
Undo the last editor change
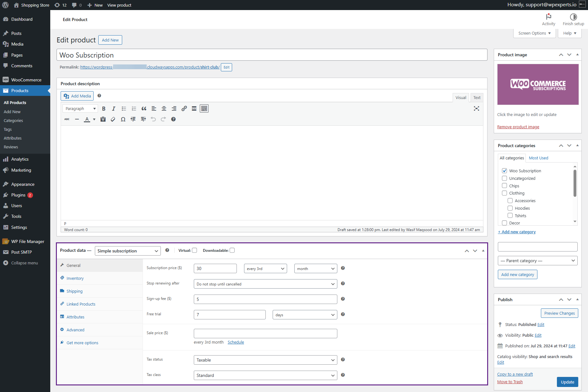(153, 119)
